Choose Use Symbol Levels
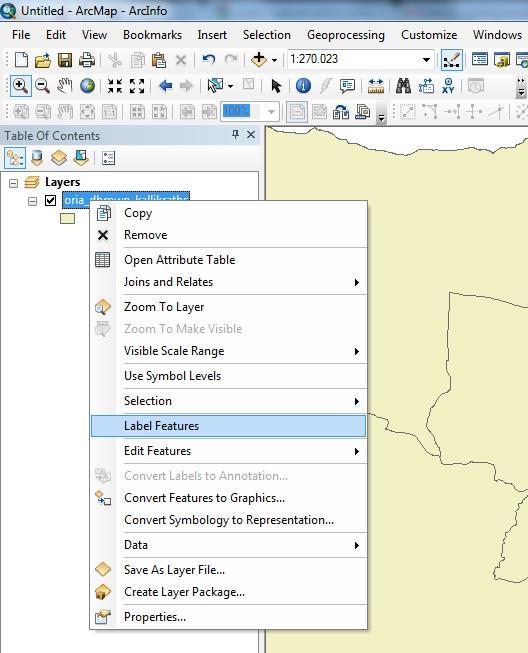The height and width of the screenshot is (653, 528). [x=229, y=376]
